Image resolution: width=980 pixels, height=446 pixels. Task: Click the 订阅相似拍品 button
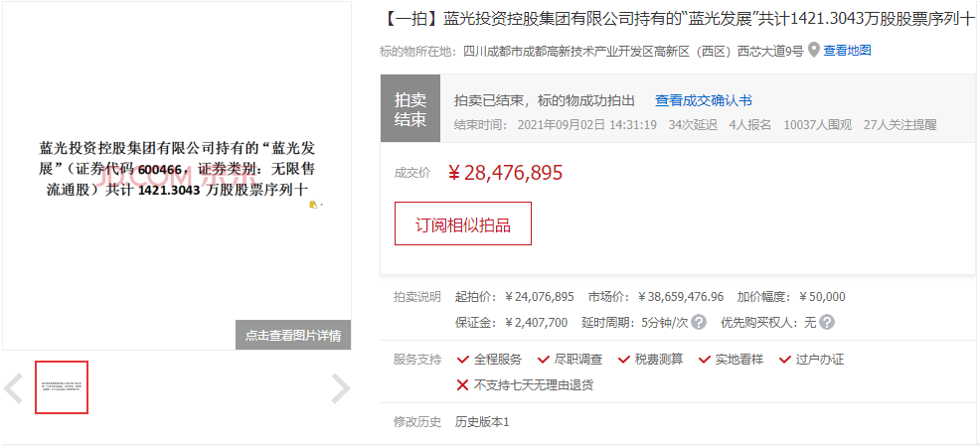(x=463, y=223)
